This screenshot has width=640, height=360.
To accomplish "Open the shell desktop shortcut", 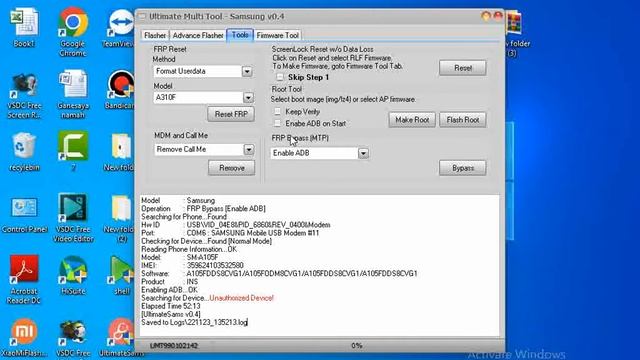I will (x=121, y=275).
